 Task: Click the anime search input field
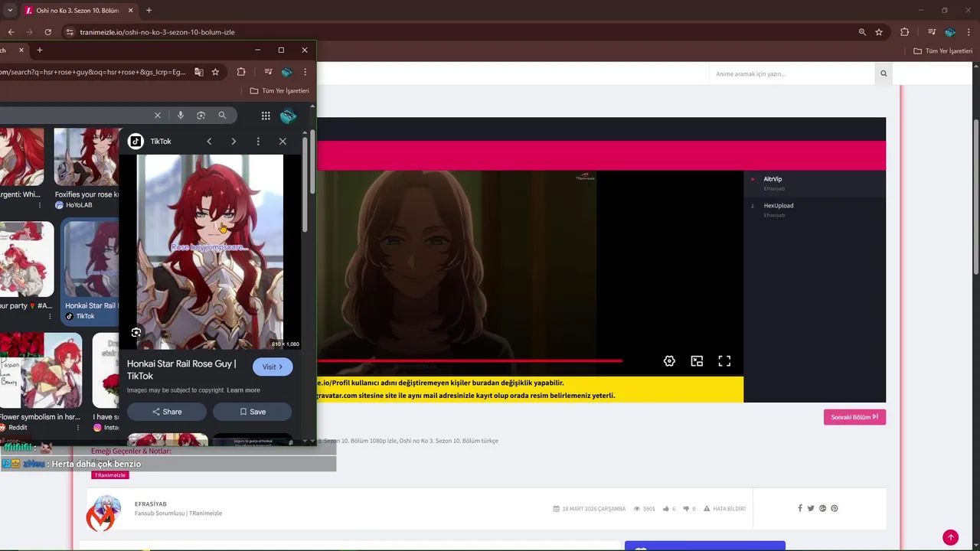pos(792,73)
